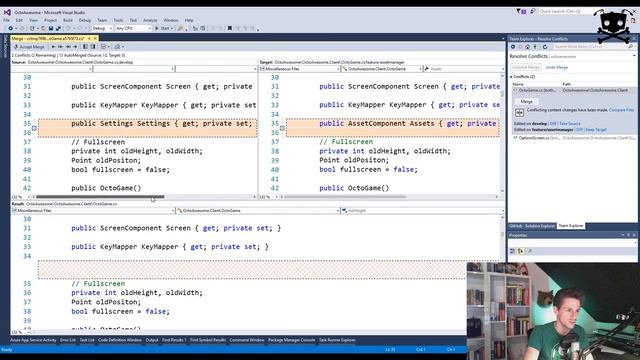Open the Resolve Conflicts page dropdown arrow

(634, 56)
